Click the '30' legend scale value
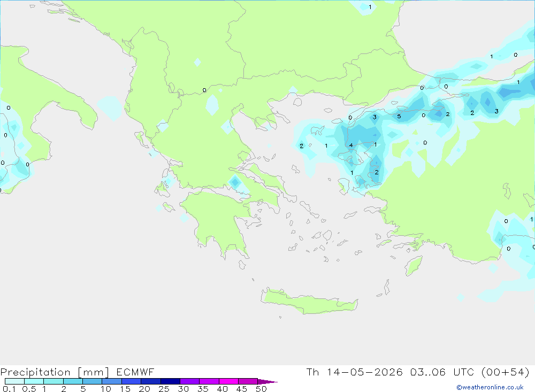Viewport: 535px width, 392px height. [x=184, y=389]
